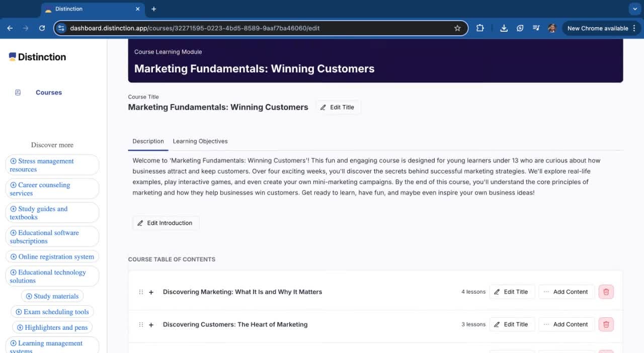This screenshot has width=644, height=353.
Task: Click the Edit Introduction button
Action: pyautogui.click(x=165, y=223)
